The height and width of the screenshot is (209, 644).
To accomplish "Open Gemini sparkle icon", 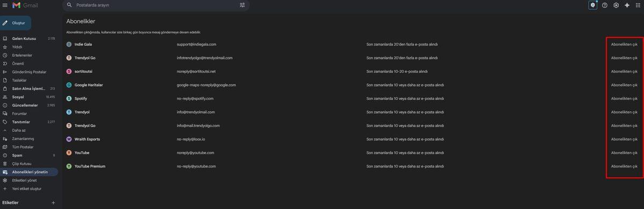I will [x=627, y=5].
